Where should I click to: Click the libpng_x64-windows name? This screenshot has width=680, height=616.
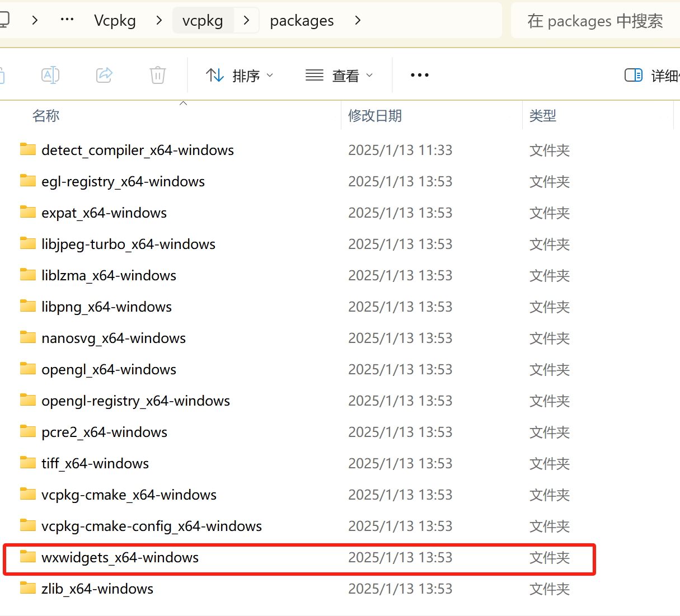coord(106,307)
